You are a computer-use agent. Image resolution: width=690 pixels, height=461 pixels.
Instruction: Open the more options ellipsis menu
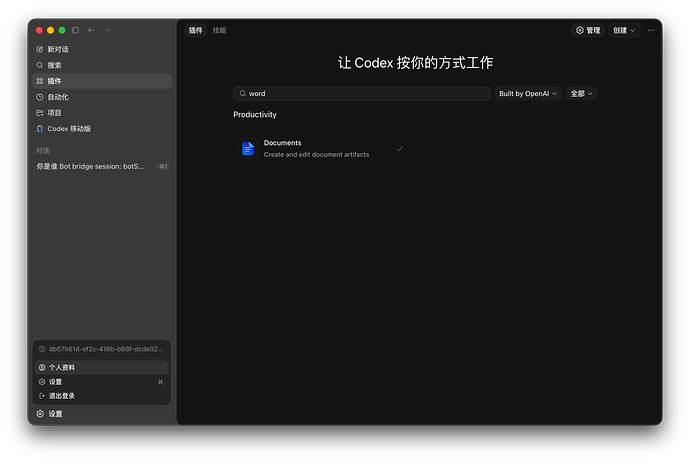tap(651, 30)
